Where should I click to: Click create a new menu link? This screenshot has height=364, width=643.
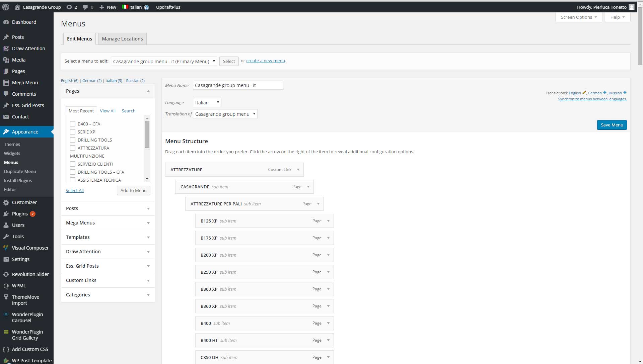click(x=266, y=61)
